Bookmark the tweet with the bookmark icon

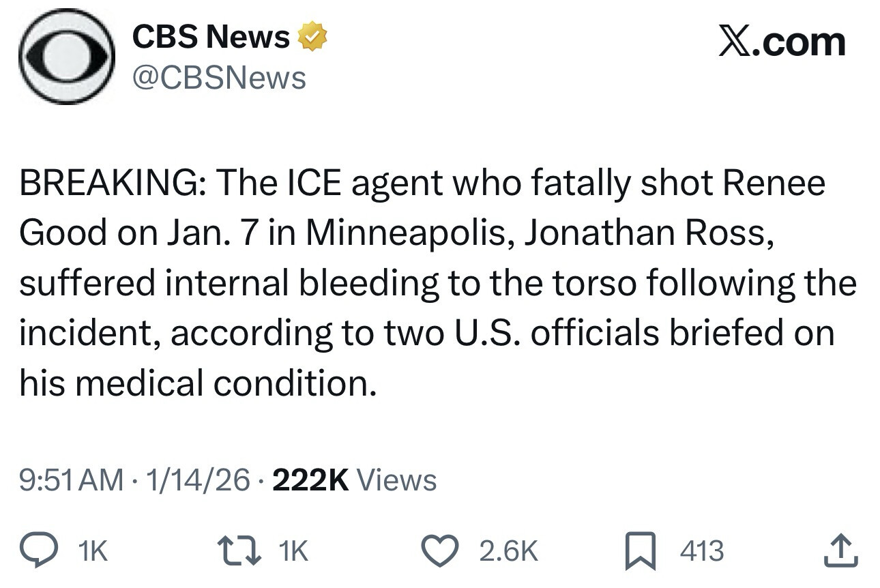pyautogui.click(x=641, y=550)
